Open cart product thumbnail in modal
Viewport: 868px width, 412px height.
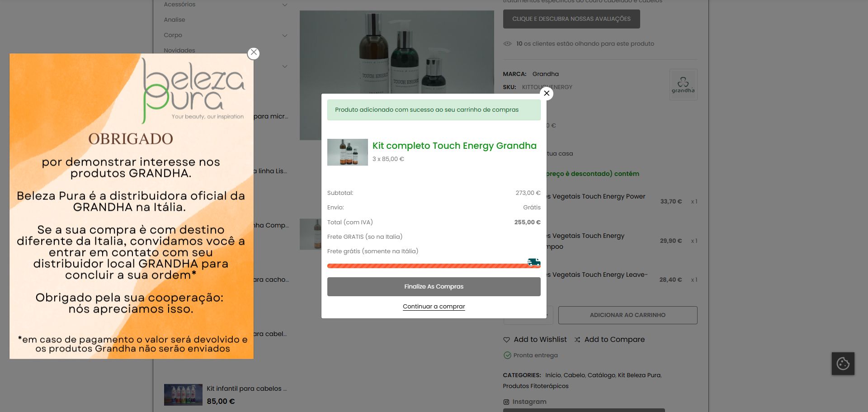pyautogui.click(x=348, y=152)
